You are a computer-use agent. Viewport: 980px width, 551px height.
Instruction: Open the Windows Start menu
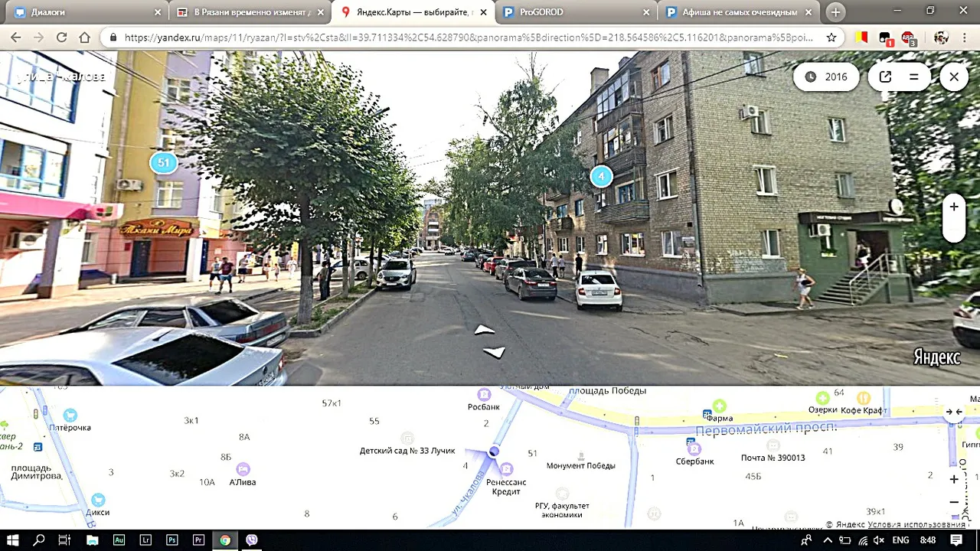pos(13,540)
